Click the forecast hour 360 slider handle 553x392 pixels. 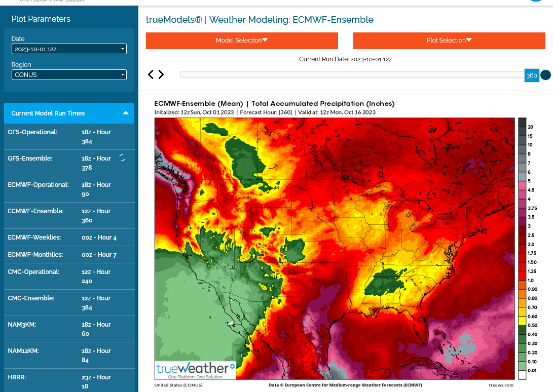pyautogui.click(x=531, y=75)
